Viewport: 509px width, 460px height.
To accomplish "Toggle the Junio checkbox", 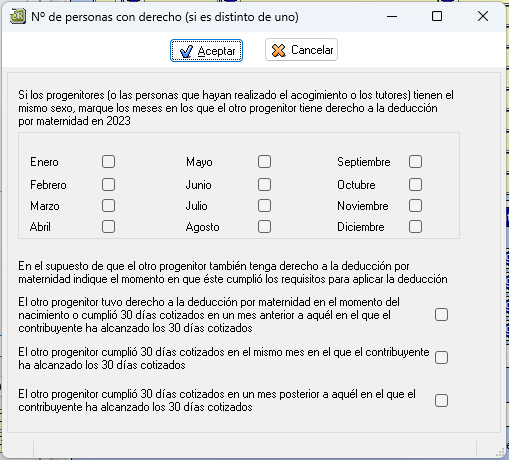I will pyautogui.click(x=264, y=184).
